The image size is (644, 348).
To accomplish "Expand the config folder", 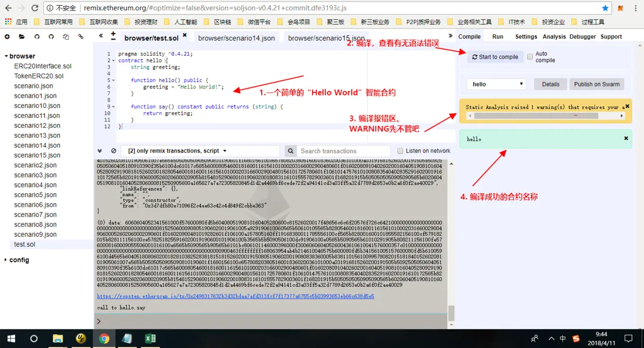I will pyautogui.click(x=6, y=260).
